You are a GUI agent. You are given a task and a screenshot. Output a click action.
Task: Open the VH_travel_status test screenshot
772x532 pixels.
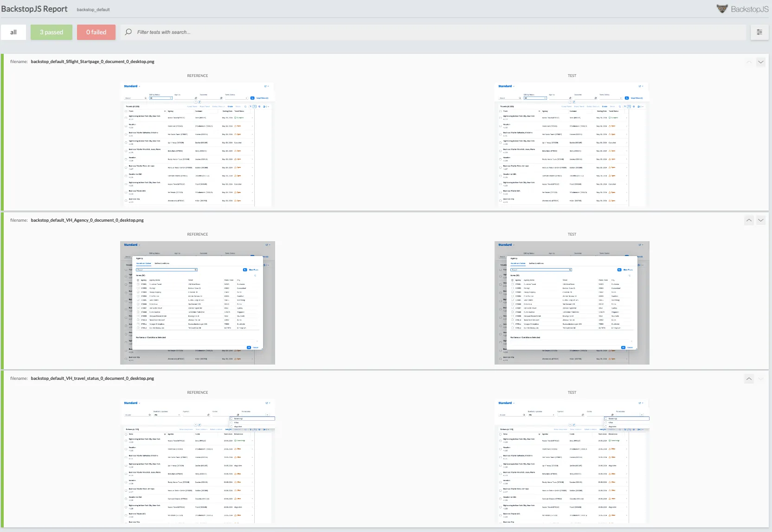(x=572, y=461)
